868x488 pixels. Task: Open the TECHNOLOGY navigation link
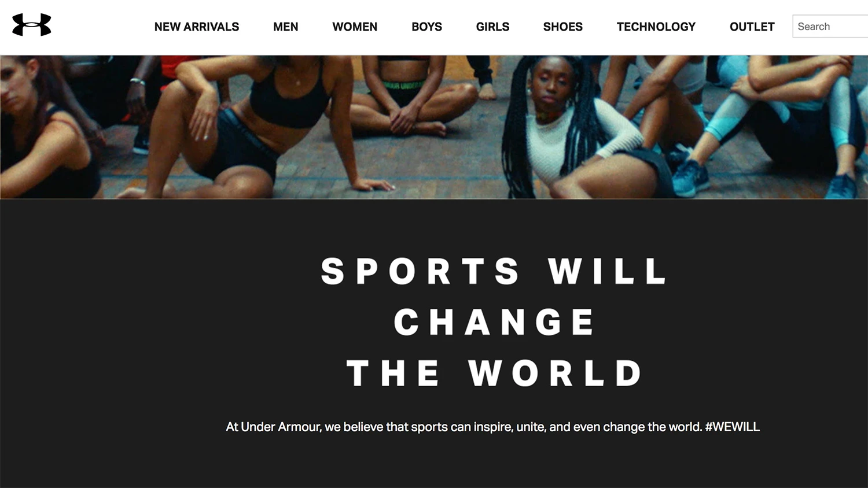[x=656, y=27]
